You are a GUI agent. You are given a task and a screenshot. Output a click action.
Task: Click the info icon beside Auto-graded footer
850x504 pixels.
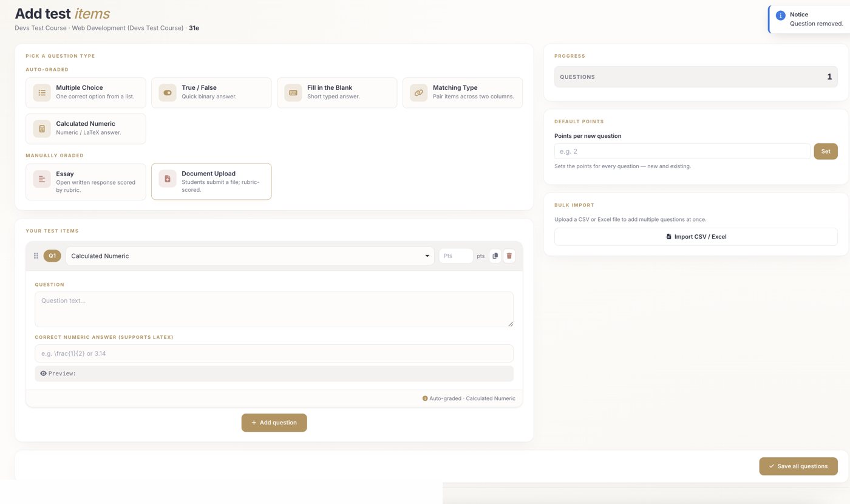coord(425,399)
